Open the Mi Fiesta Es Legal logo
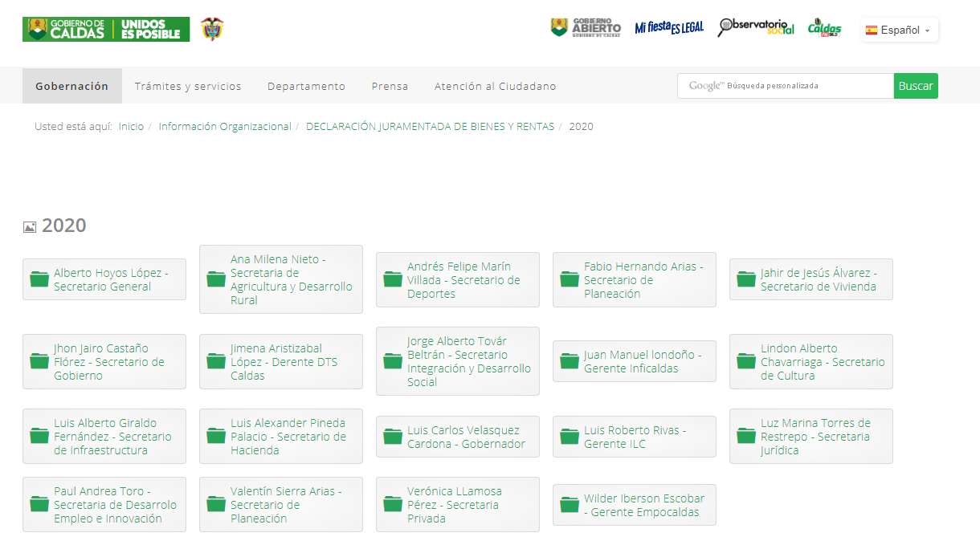This screenshot has width=980, height=541. [x=668, y=28]
